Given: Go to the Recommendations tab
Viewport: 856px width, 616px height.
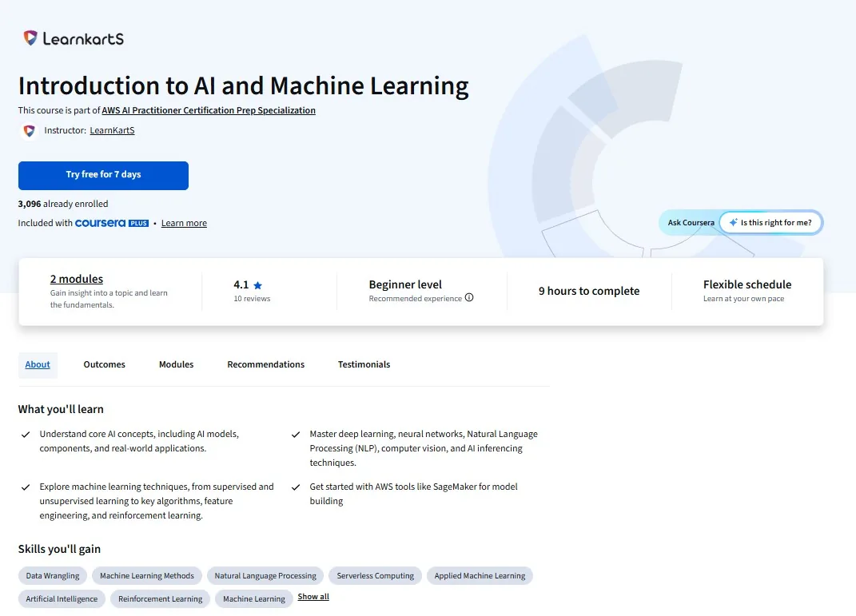Looking at the screenshot, I should tap(266, 364).
